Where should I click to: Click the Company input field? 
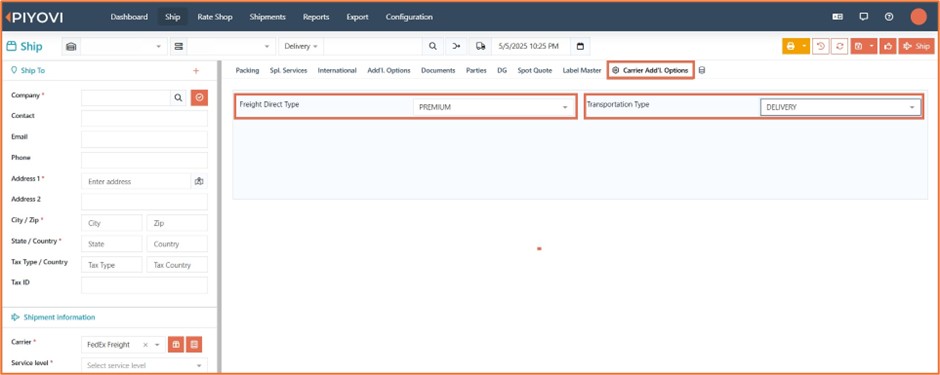coord(126,98)
